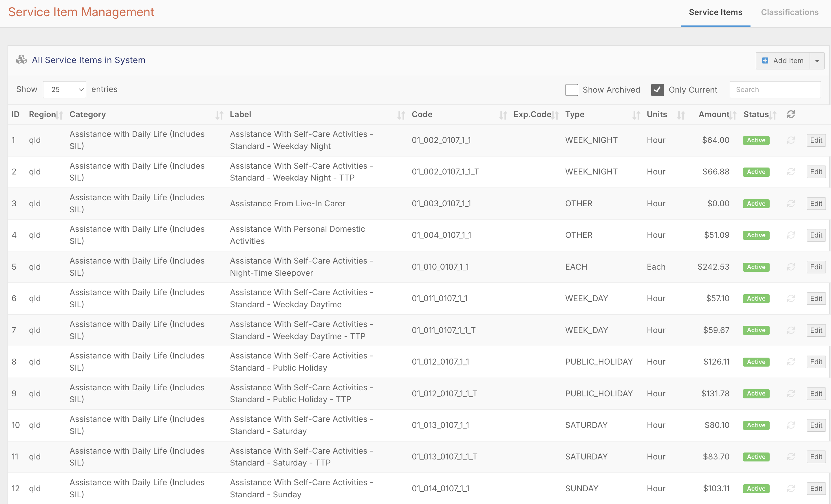Sort by the Units column header
This screenshot has height=504, width=831.
pos(657,115)
